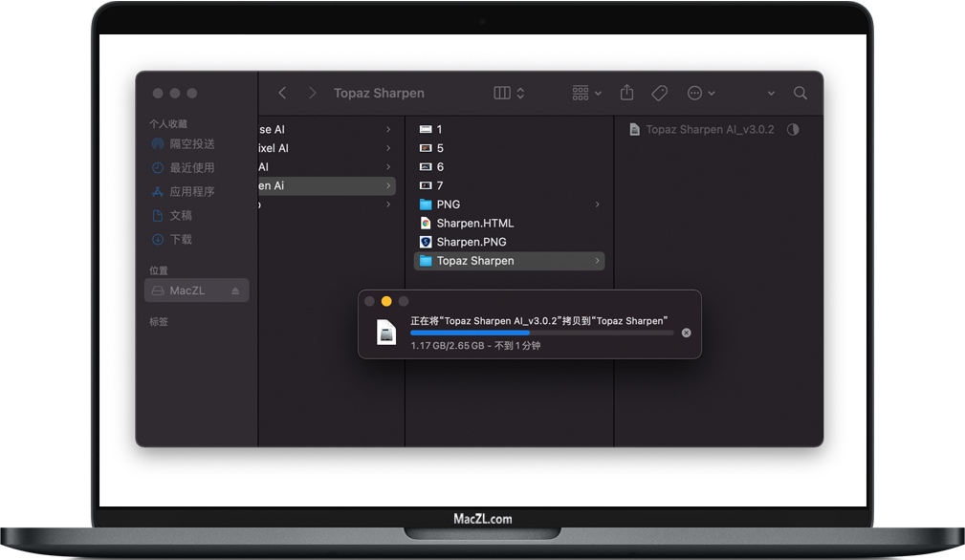
Task: Click the Tags toolbar icon
Action: (659, 93)
